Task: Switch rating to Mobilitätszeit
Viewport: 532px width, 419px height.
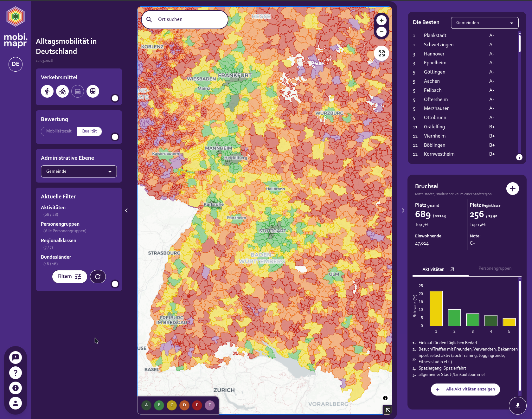Action: [59, 131]
